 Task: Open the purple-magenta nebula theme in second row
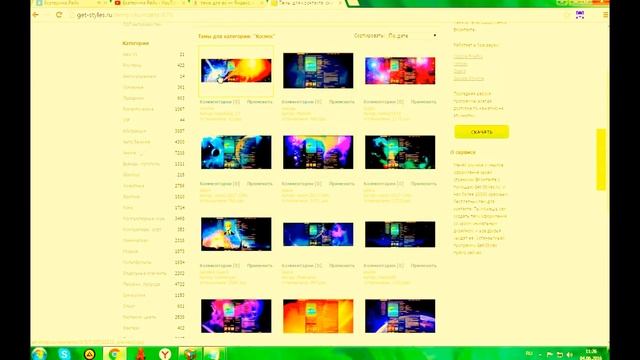pyautogui.click(x=318, y=152)
